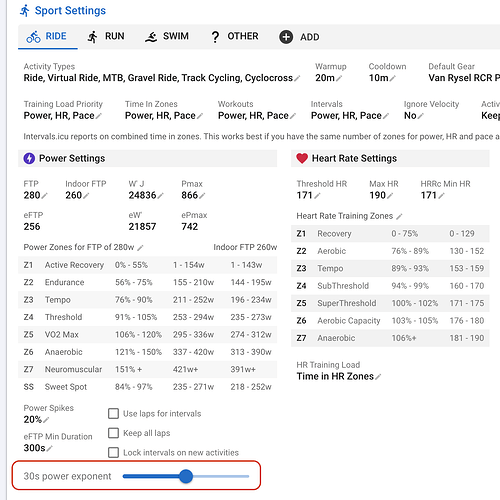Click the SS Sweet Spot zone row
500x500 pixels.
148,387
